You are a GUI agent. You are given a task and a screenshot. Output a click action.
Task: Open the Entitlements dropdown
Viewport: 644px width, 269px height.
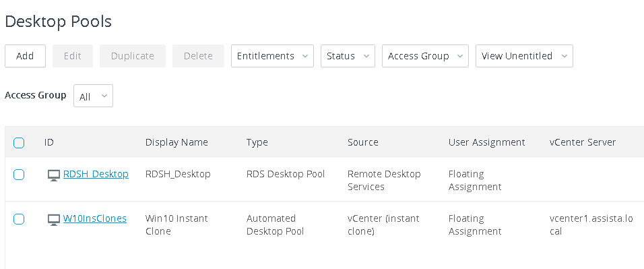(272, 56)
